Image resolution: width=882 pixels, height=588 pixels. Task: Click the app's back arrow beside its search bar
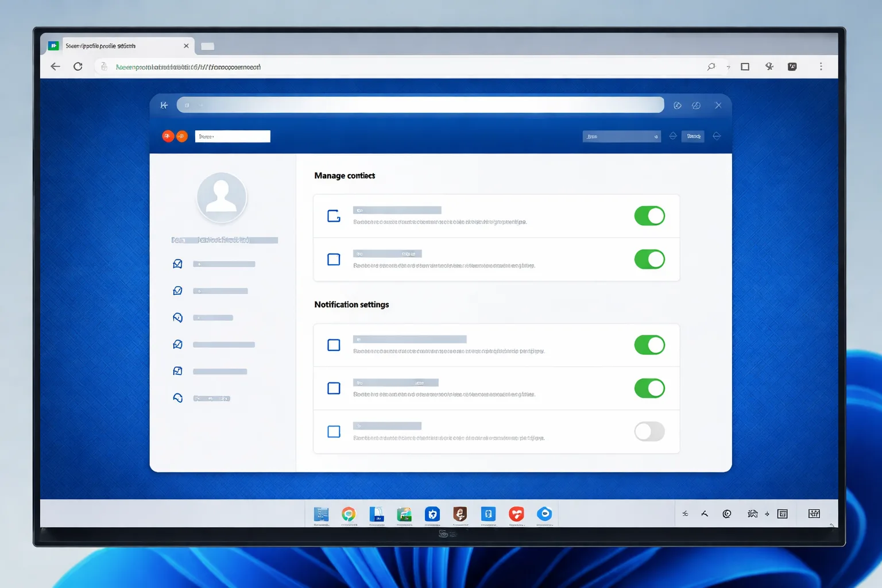tap(164, 105)
